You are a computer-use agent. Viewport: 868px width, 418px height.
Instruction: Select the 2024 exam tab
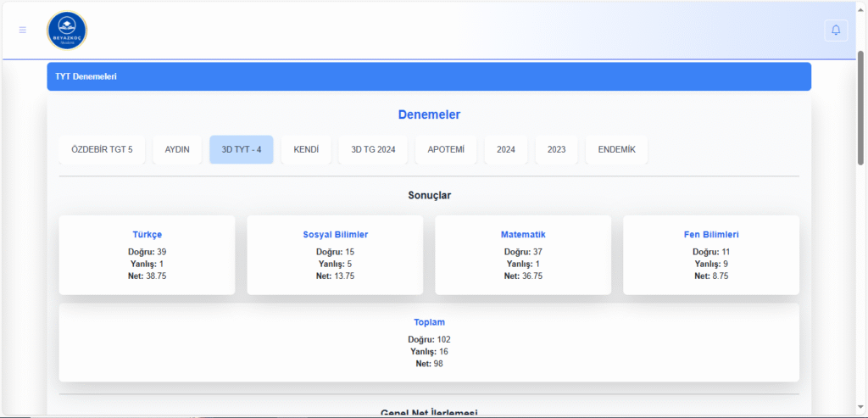pos(506,149)
